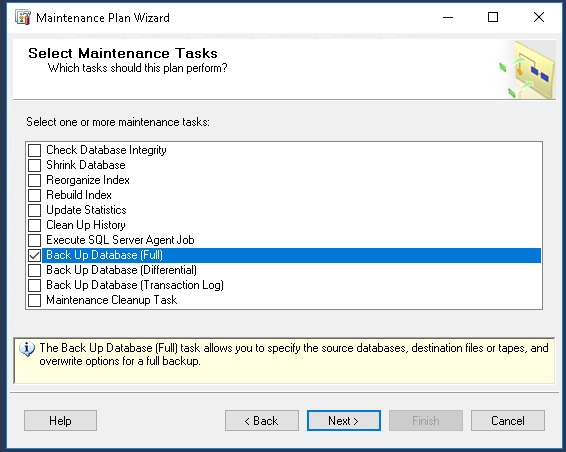Select the Clean Up History checkbox

click(35, 225)
